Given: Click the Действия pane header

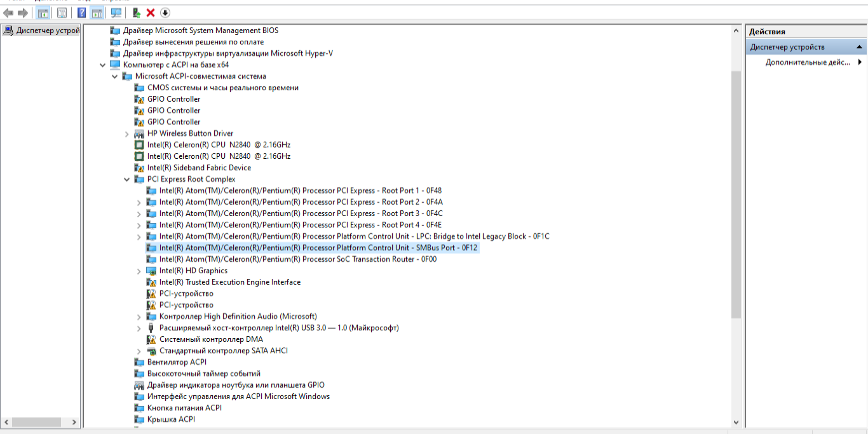Looking at the screenshot, I should (x=806, y=31).
